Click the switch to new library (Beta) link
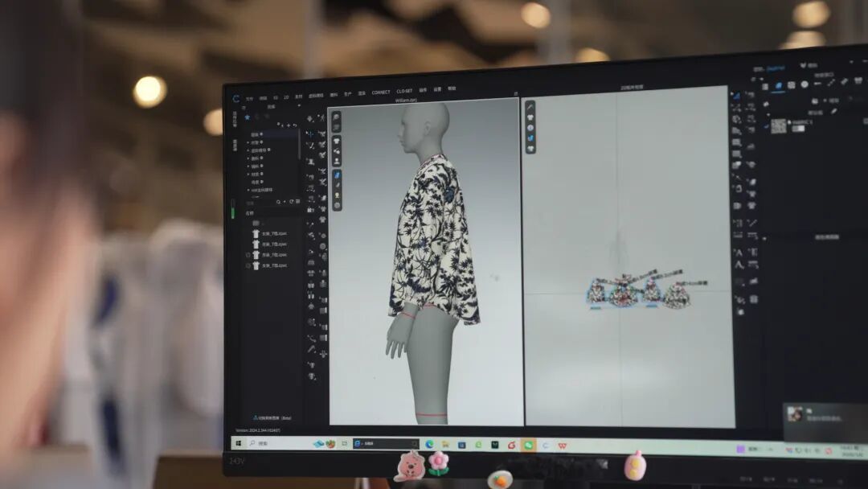The image size is (868, 489). click(272, 417)
